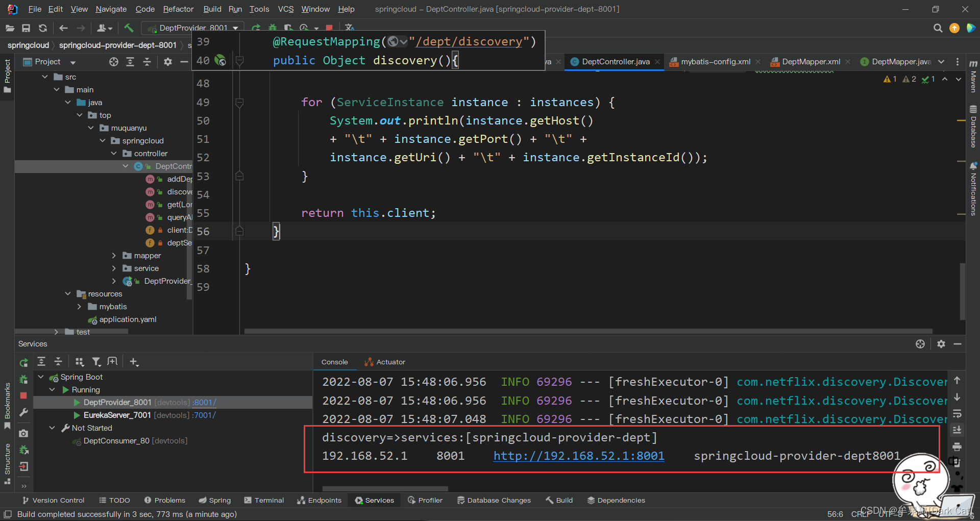The height and width of the screenshot is (521, 980).
Task: Rerun service with the green rerun icon
Action: [x=23, y=363]
